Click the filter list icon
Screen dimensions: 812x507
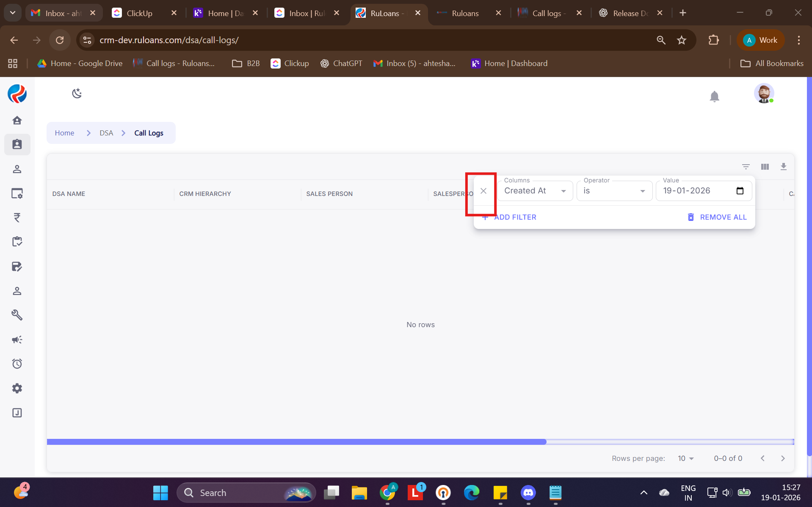(x=746, y=167)
